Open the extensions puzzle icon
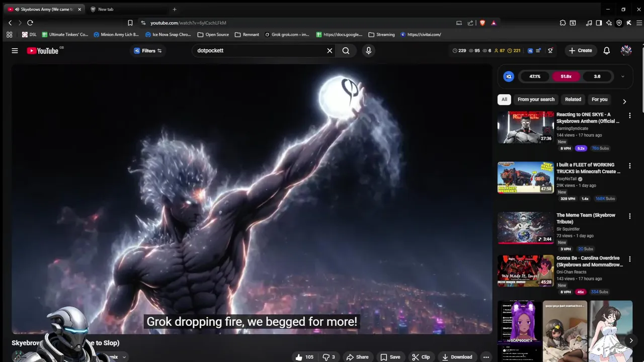Screen dimensions: 644x362 click(562, 23)
